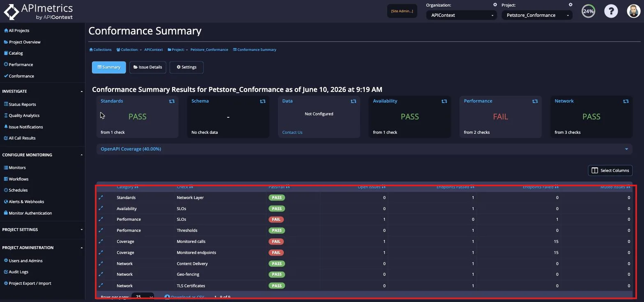Refresh the Network card
Image resolution: width=644 pixels, height=302 pixels.
626,101
